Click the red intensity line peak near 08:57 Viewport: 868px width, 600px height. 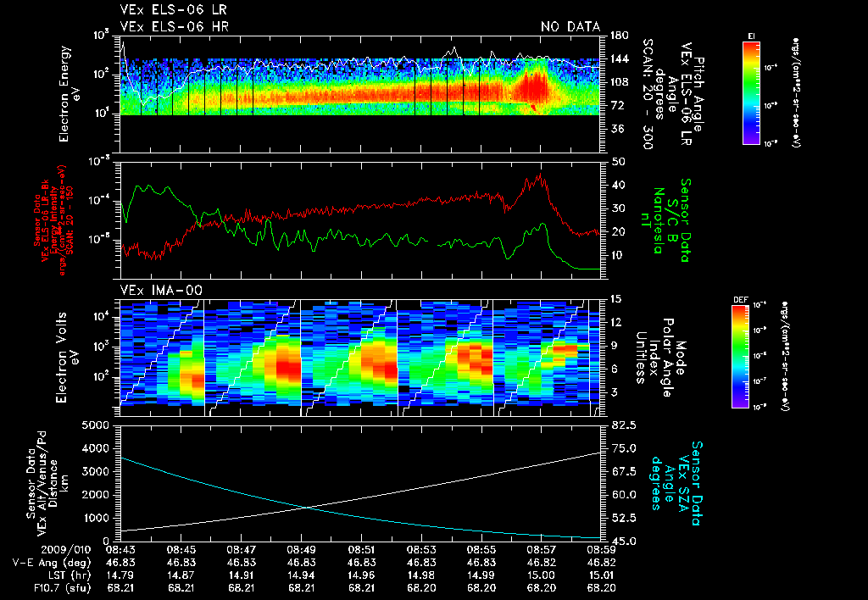[538, 178]
